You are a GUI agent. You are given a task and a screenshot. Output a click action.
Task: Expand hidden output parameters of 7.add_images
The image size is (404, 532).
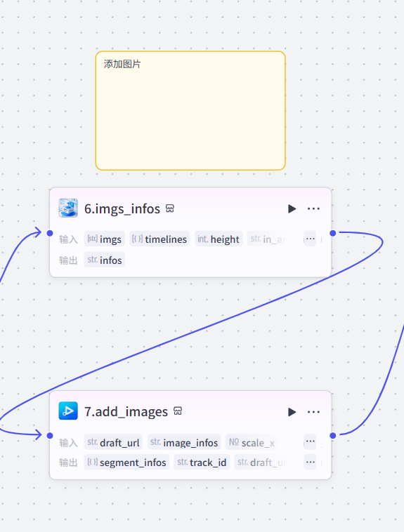tap(310, 462)
